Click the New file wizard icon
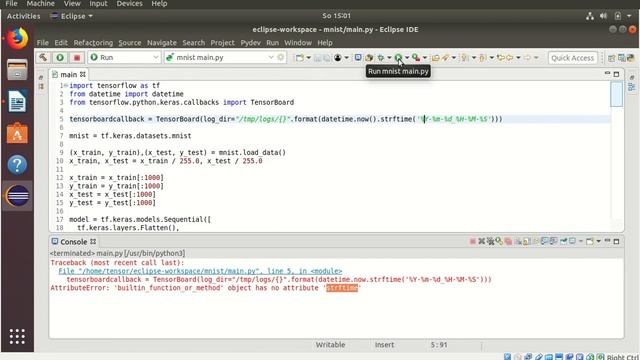 coord(300,58)
